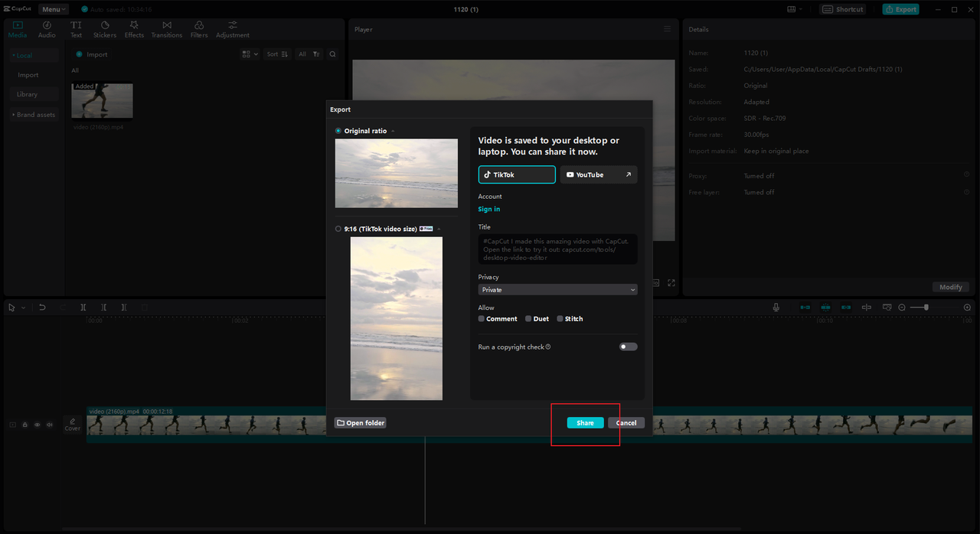Switch to the Text tab
The image size is (980, 534).
pos(76,29)
